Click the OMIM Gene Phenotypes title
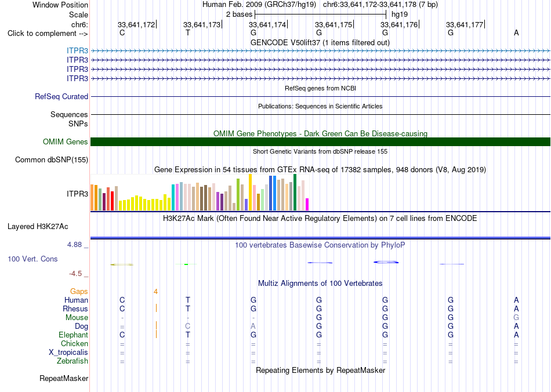This screenshot has width=551, height=392. tap(320, 133)
